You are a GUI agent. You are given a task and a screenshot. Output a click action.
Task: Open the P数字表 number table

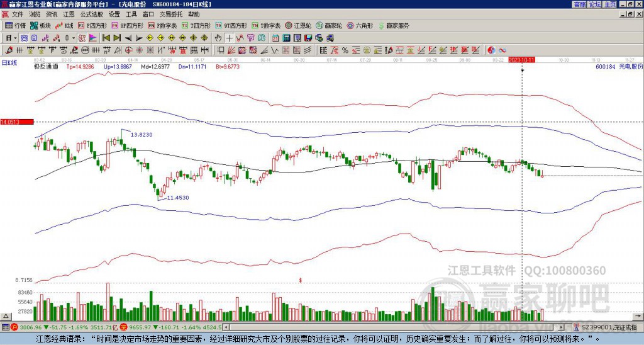point(163,25)
